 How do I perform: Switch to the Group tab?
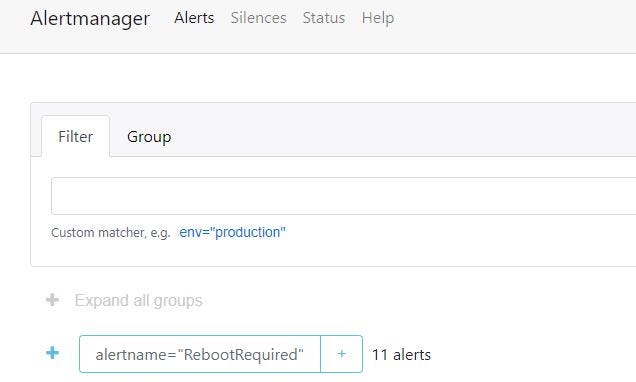pos(149,137)
